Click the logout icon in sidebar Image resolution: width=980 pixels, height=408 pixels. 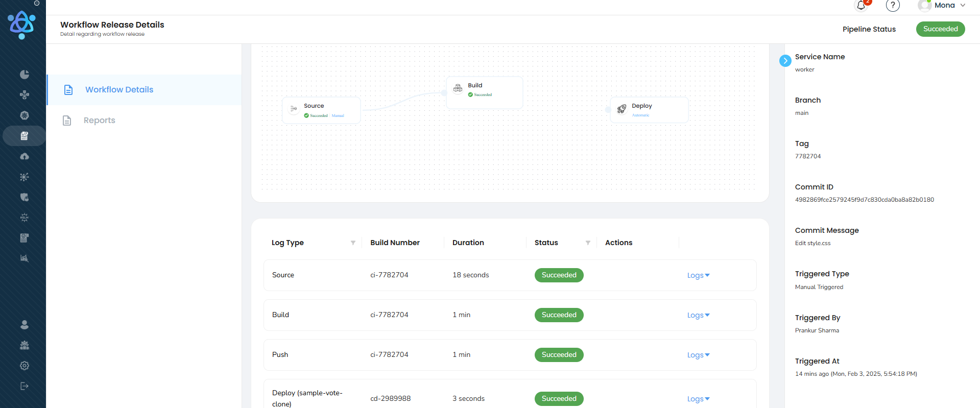24,386
